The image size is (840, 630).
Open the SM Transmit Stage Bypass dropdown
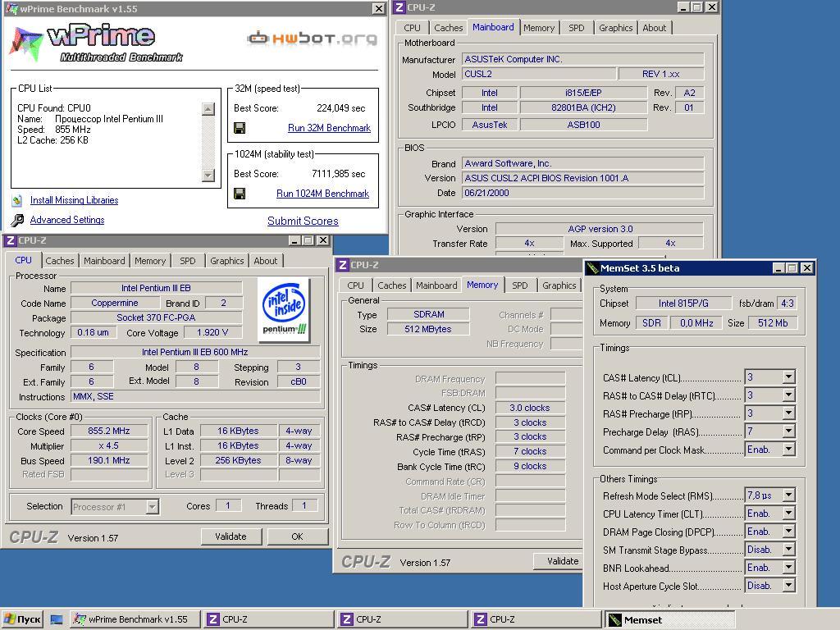coord(788,550)
